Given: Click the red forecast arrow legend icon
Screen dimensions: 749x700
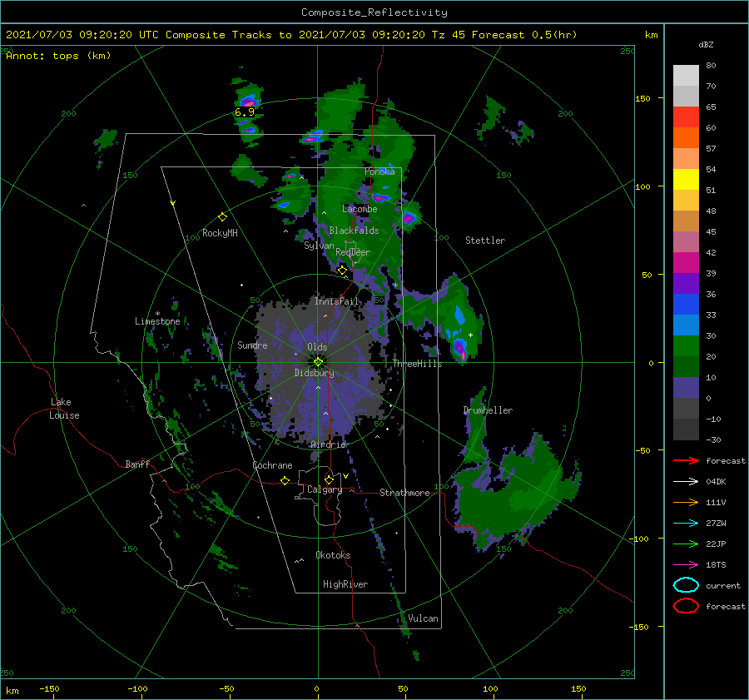Looking at the screenshot, I should pyautogui.click(x=686, y=460).
